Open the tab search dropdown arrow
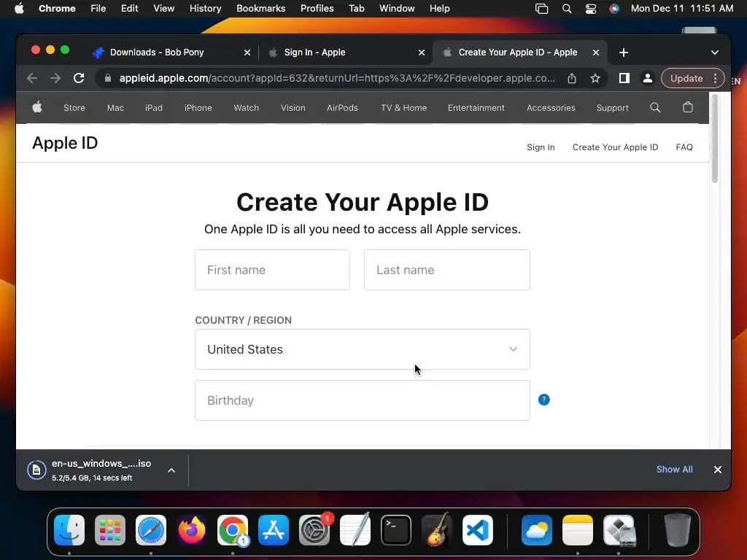Viewport: 747px width, 560px height. coord(715,52)
